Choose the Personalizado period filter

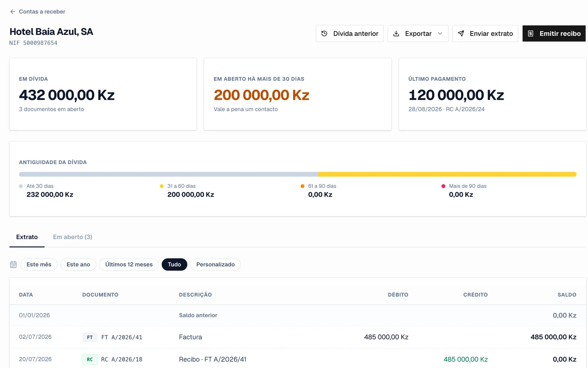[x=215, y=265]
